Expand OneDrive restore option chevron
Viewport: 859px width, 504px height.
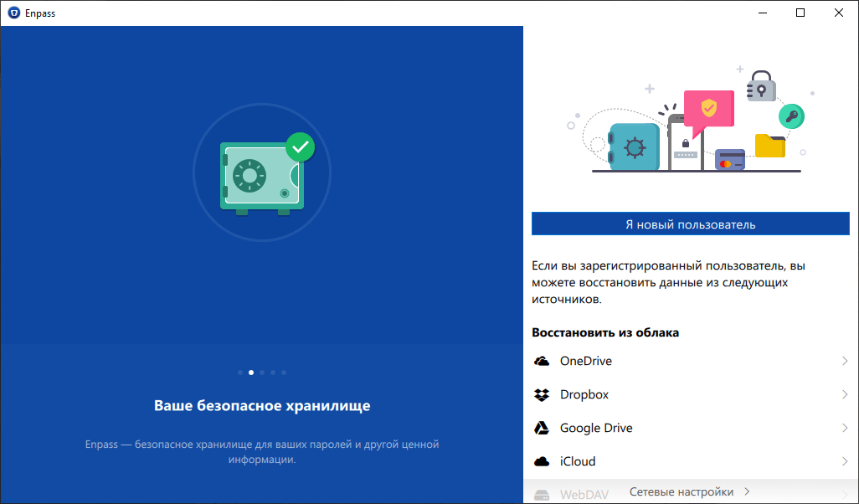[844, 361]
